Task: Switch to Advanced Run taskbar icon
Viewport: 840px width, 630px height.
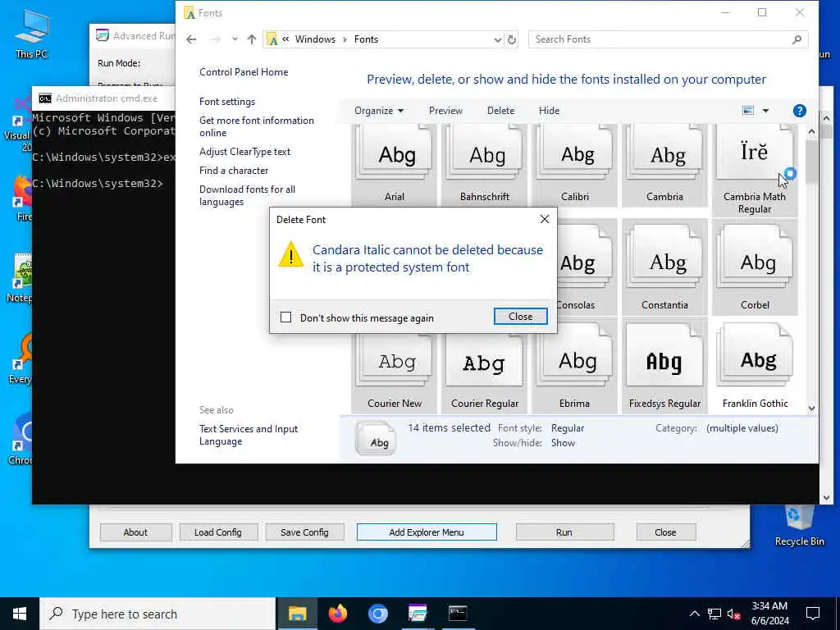Action: pos(418,614)
